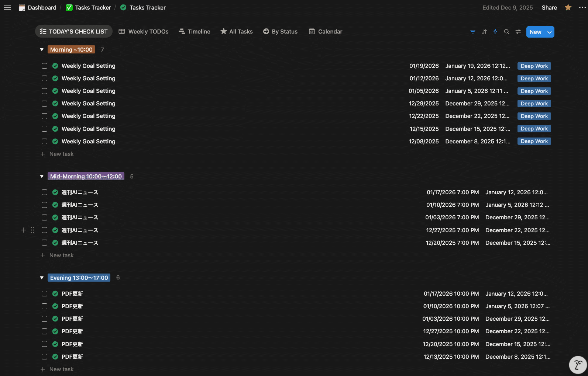Switch to the Weekly TODOs tab
588x376 pixels.
pos(144,32)
